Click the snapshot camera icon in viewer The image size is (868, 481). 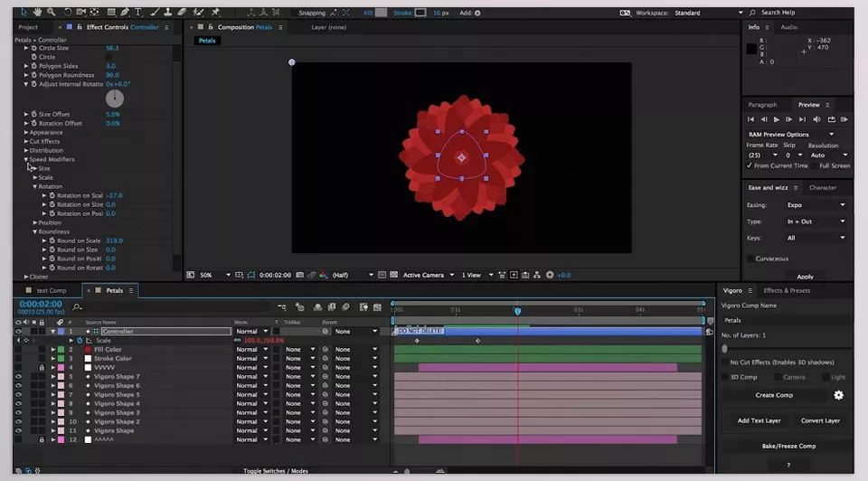[x=299, y=275]
